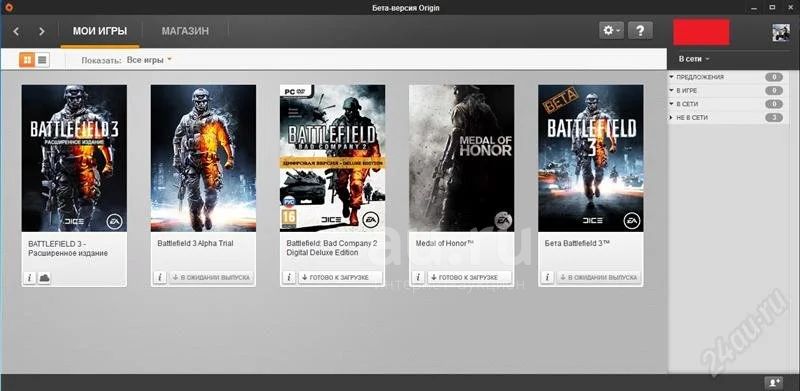Click the Показать: label
Image resolution: width=800 pixels, height=391 pixels.
[x=101, y=60]
